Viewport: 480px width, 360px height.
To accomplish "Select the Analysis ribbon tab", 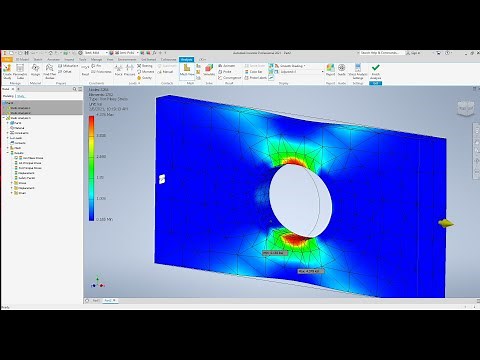I will pyautogui.click(x=186, y=59).
